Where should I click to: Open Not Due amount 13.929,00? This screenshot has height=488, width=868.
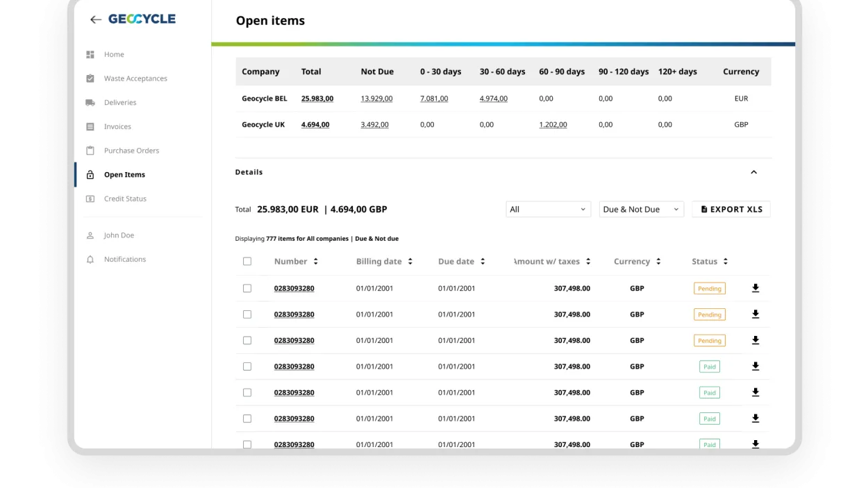[x=376, y=99]
